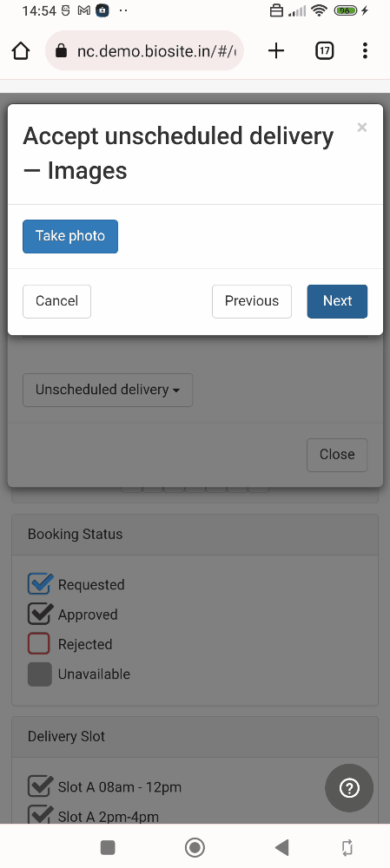Screen dimensions: 390x868
Task: Open the help question mark button
Action: tap(349, 788)
